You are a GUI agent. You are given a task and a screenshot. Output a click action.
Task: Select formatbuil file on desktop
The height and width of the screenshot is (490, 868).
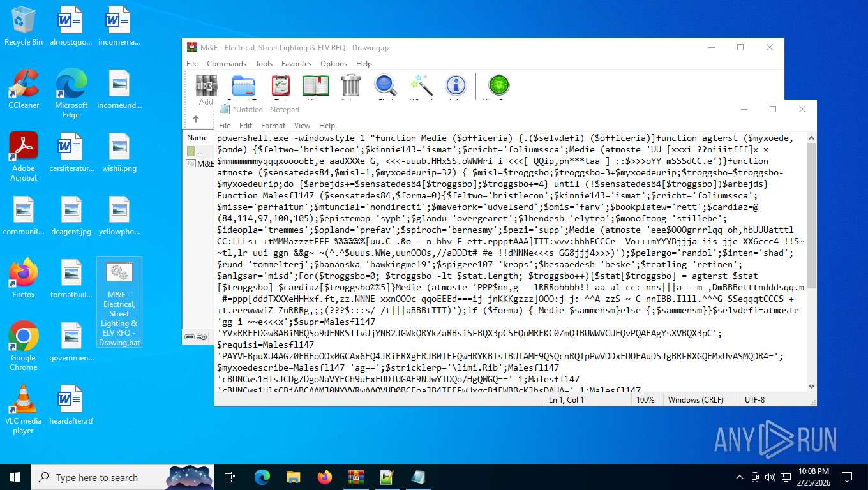click(x=71, y=279)
